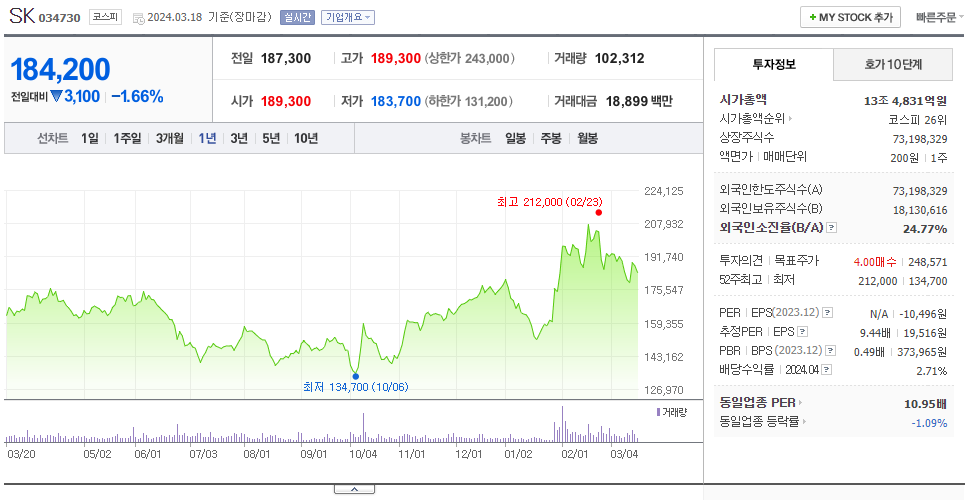Click the 시가총액 value 13조 4,831억원
Viewport: 968px width, 500px height.
pyautogui.click(x=906, y=101)
